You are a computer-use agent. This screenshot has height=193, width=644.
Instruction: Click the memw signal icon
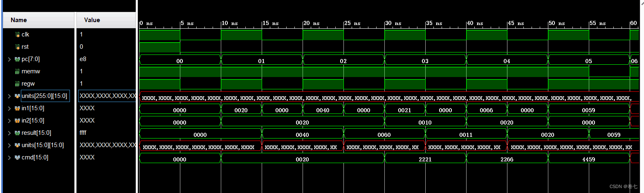tap(17, 71)
